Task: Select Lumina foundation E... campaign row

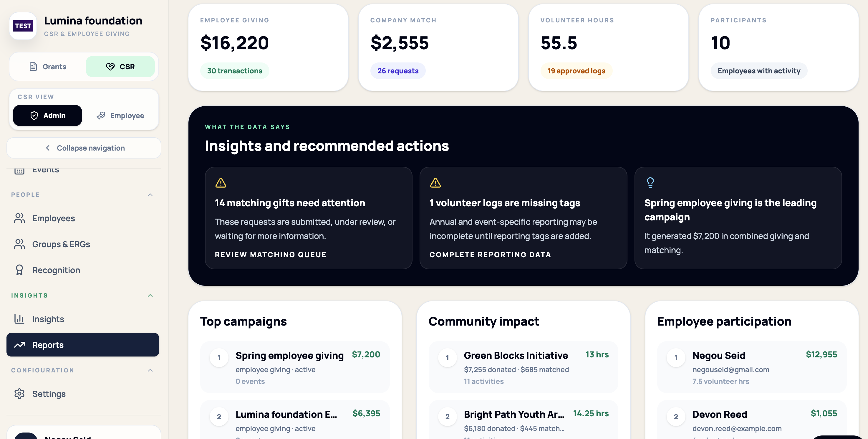Action: (295, 420)
